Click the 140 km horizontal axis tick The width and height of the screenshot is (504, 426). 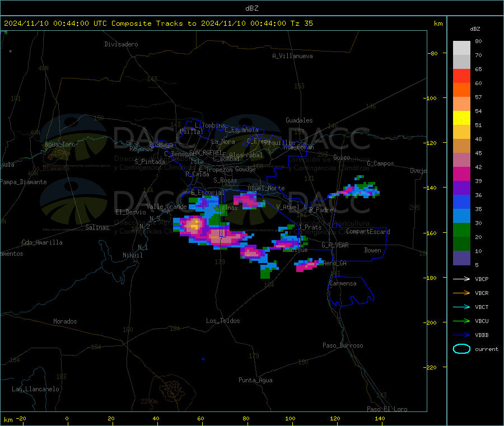[x=380, y=419]
